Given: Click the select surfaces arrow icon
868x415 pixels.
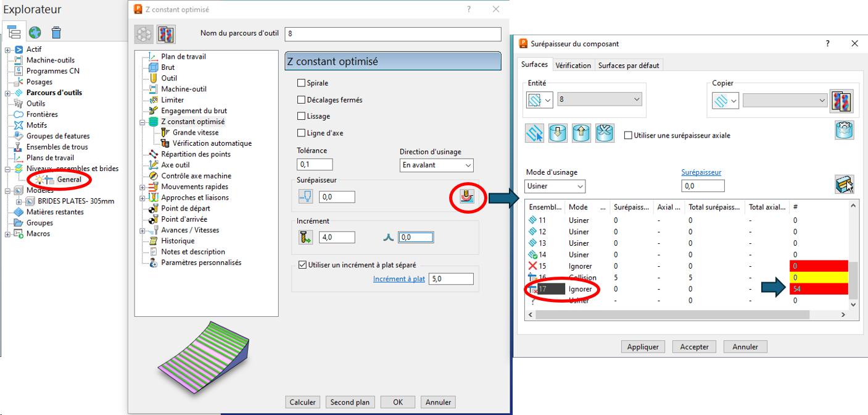Looking at the screenshot, I should (x=534, y=133).
